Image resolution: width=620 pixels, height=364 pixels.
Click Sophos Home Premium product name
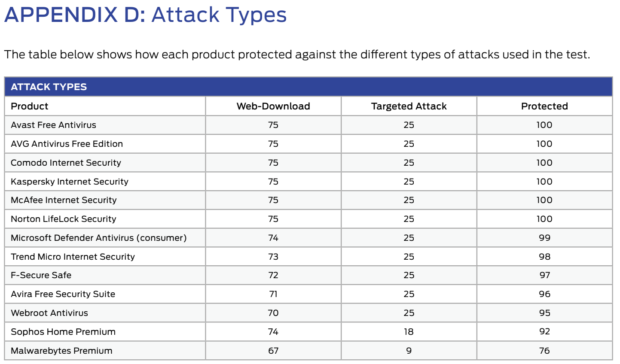point(63,332)
